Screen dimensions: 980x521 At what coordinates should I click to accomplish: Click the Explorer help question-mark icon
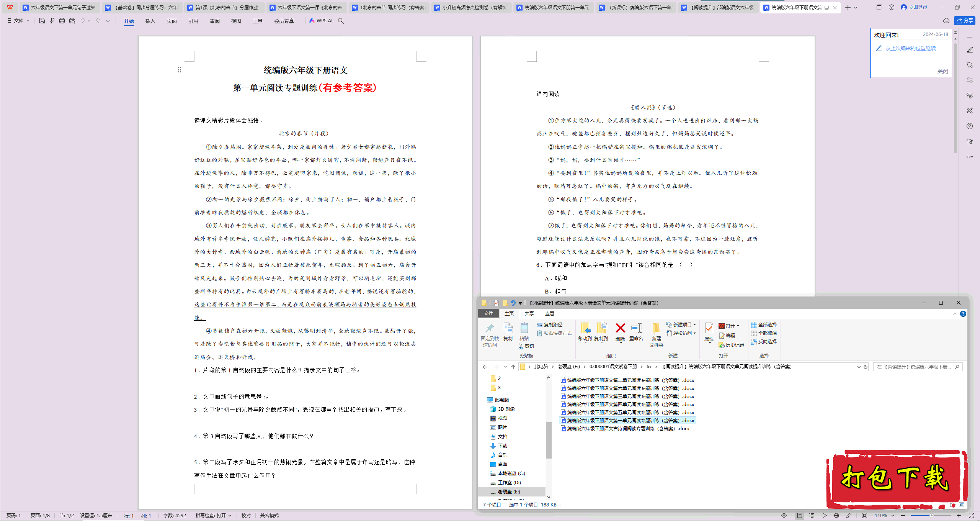[963, 314]
